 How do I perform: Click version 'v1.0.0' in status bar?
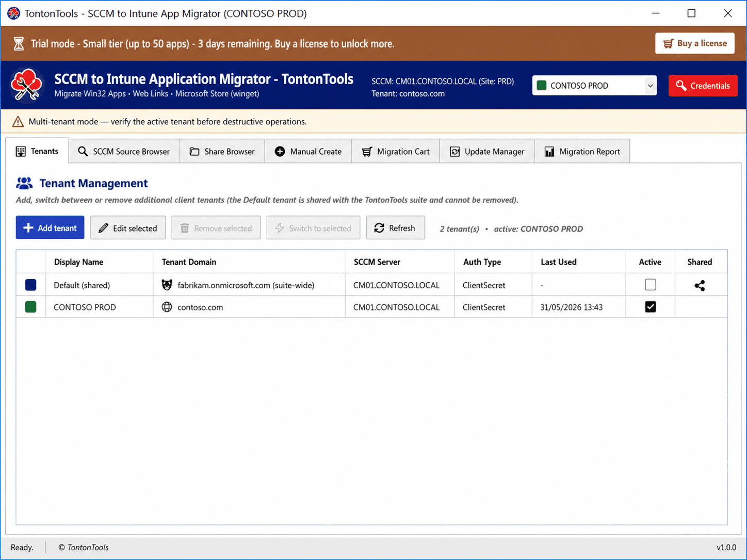(x=726, y=548)
